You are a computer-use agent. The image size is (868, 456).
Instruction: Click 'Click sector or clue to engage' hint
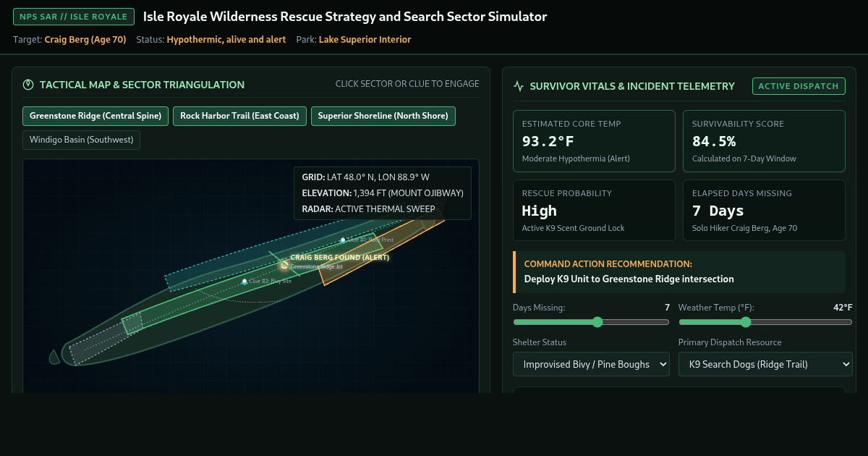[407, 84]
